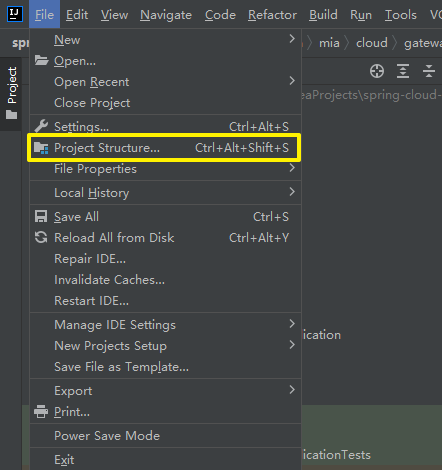Select the cloud breadcrumb segment
The image size is (442, 470).
coord(372,43)
